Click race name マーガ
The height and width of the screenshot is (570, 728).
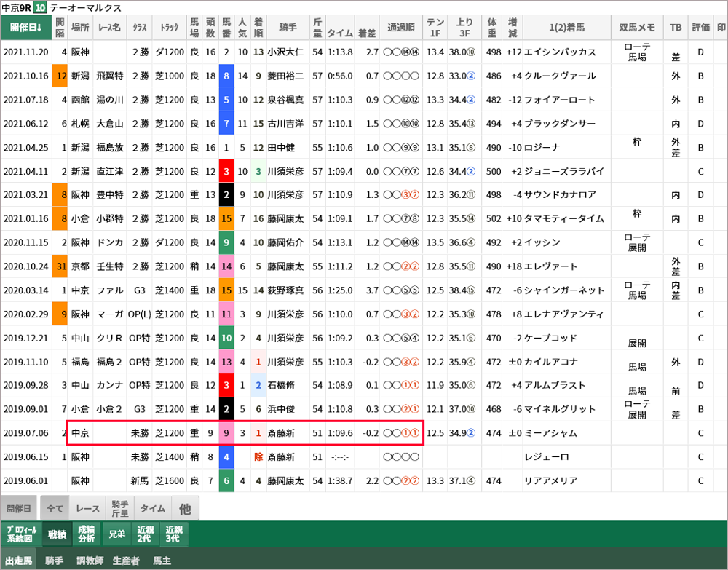point(110,314)
